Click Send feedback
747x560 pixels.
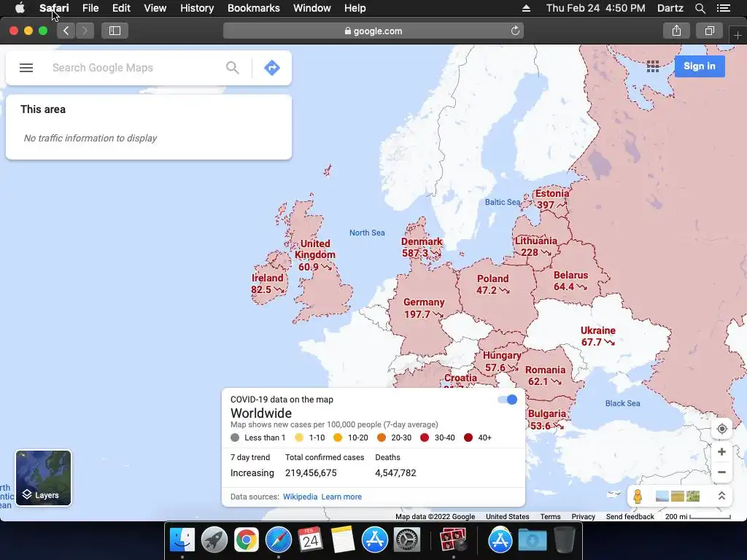coord(630,517)
